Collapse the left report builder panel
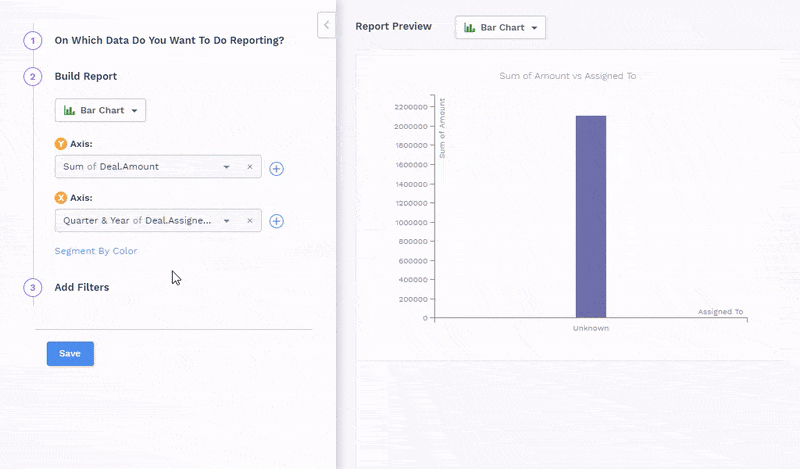800x469 pixels. (x=326, y=25)
